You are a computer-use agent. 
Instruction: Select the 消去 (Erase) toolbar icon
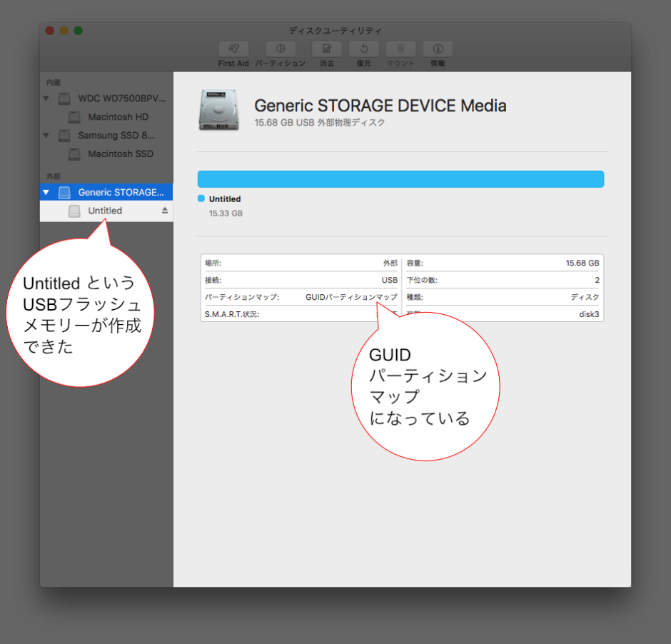[326, 49]
